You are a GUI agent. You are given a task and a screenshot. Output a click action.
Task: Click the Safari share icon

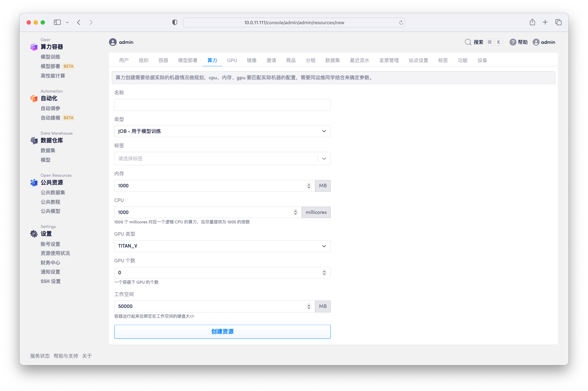click(x=532, y=22)
